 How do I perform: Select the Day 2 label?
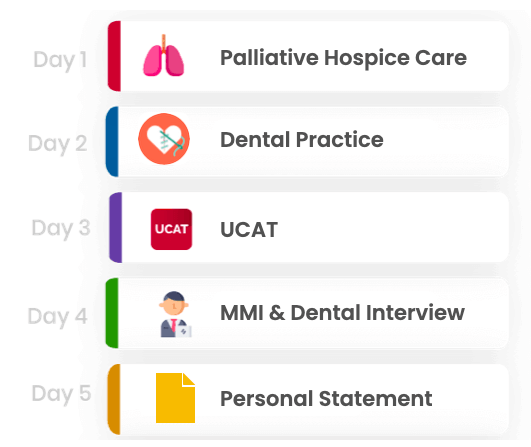click(58, 144)
